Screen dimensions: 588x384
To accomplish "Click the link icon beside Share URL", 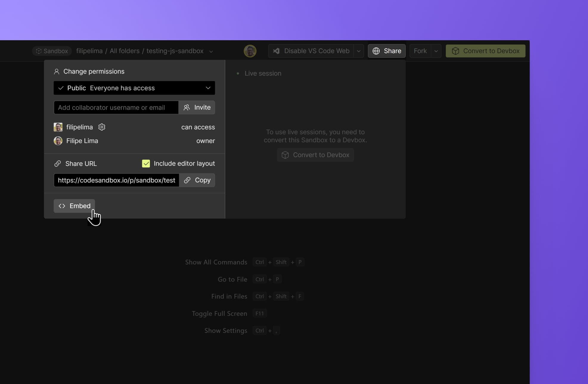I will tap(57, 163).
